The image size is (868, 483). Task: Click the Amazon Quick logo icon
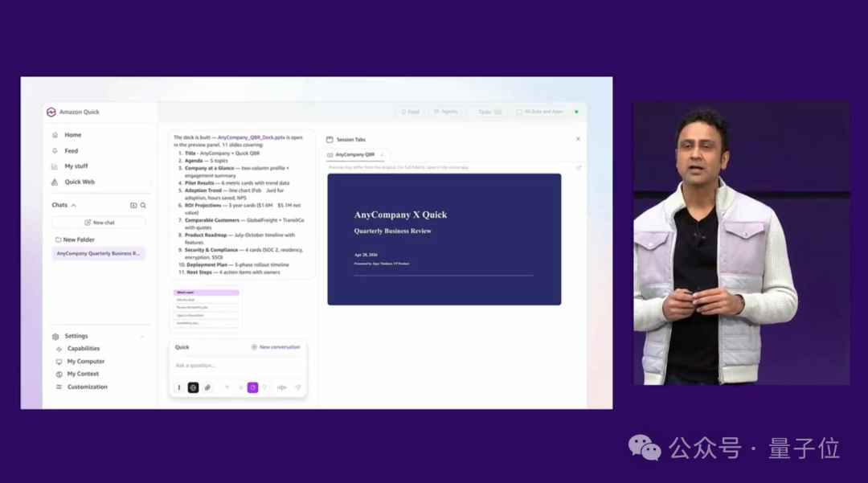pyautogui.click(x=51, y=112)
